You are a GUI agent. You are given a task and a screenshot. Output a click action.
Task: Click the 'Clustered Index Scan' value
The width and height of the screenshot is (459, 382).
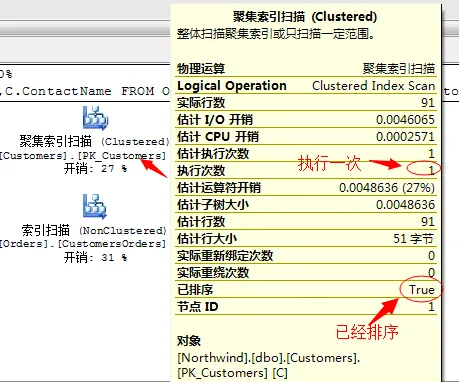(373, 86)
